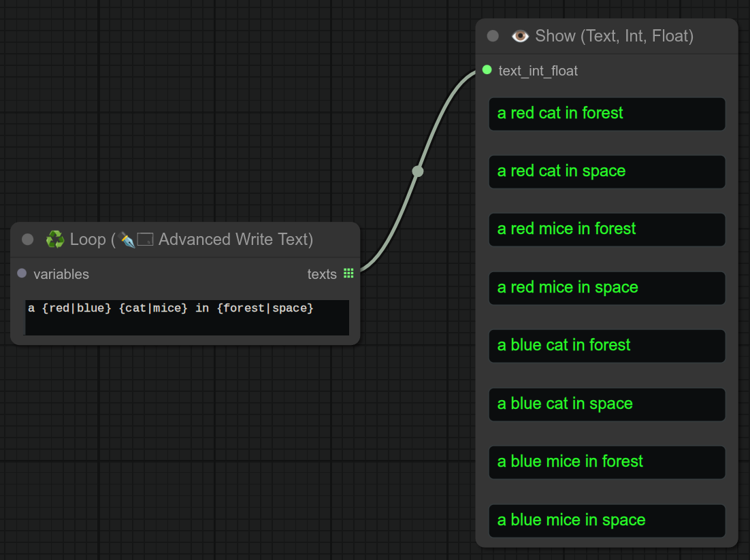Click the 'a blue mice in forest' result box
The image size is (750, 560).
click(x=606, y=462)
